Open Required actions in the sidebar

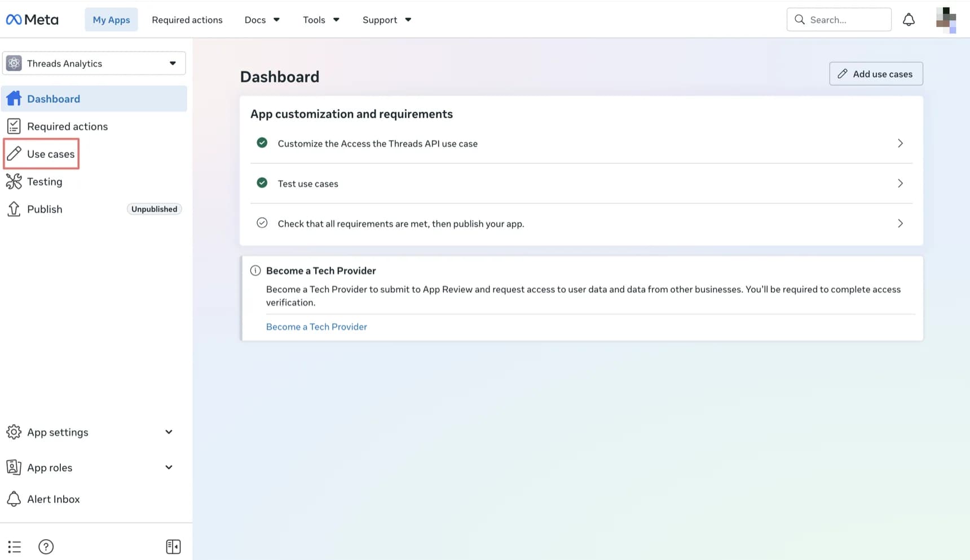[x=67, y=126]
